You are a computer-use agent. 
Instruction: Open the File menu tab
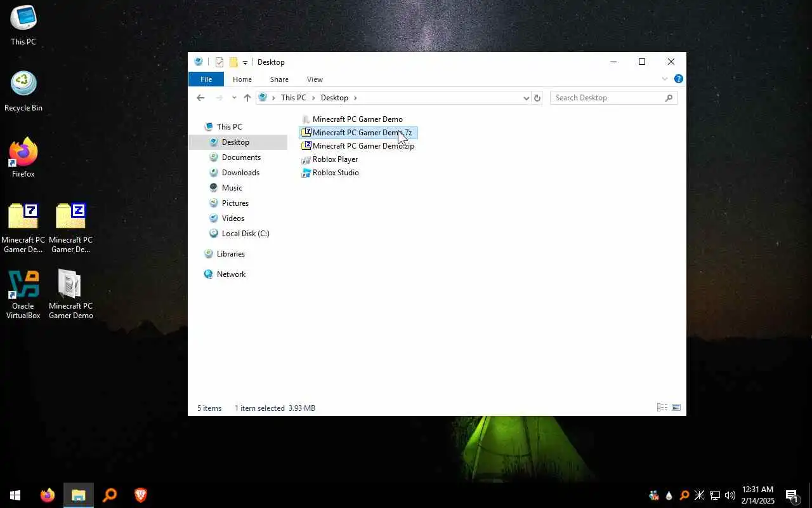tap(206, 79)
